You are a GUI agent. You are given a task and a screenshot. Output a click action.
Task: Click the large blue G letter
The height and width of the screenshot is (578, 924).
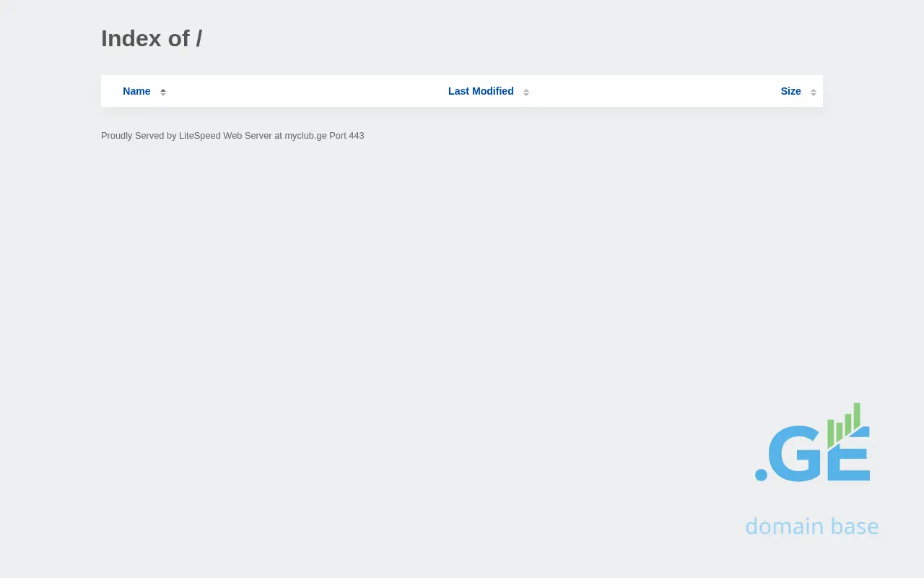[x=794, y=454]
